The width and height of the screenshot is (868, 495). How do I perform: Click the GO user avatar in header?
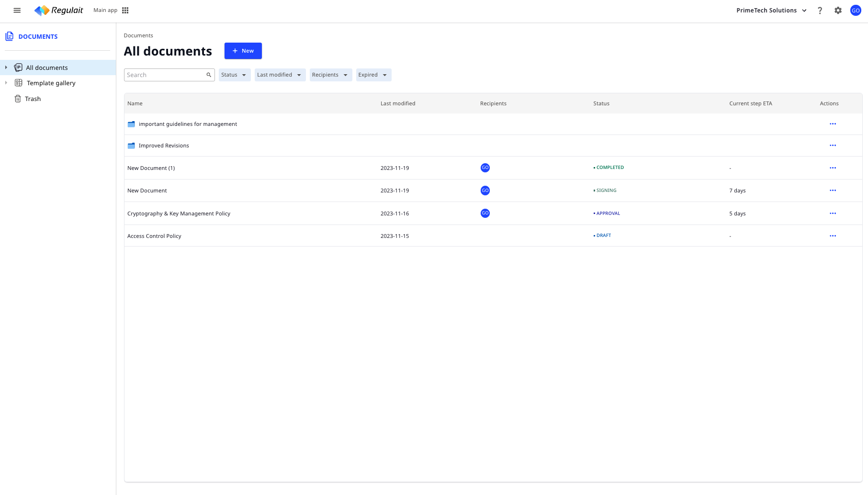click(x=856, y=11)
